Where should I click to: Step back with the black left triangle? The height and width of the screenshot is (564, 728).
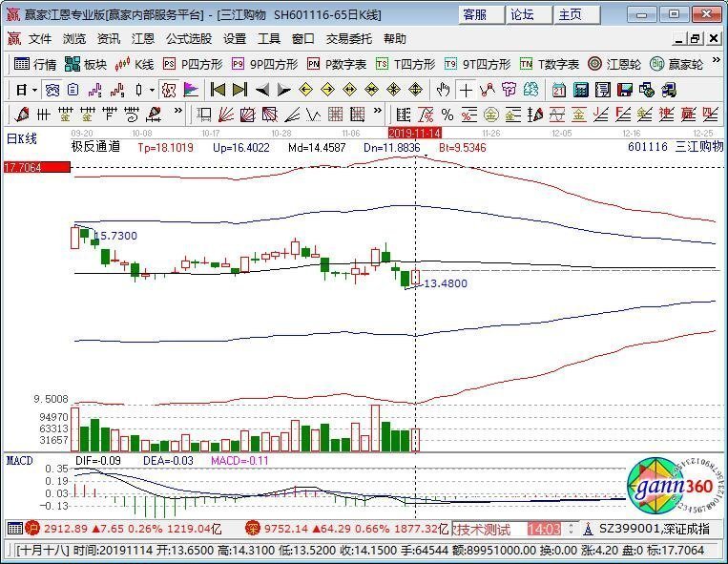(262, 90)
